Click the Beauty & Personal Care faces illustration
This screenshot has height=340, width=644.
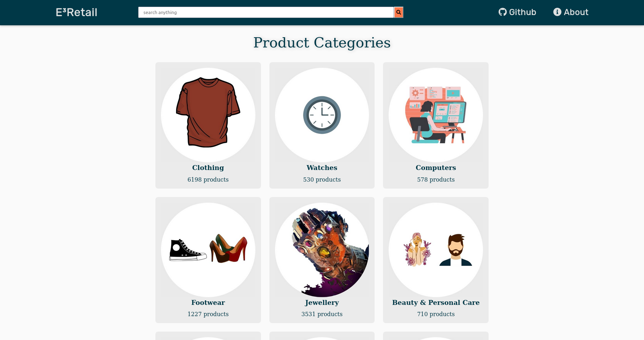coord(436,250)
